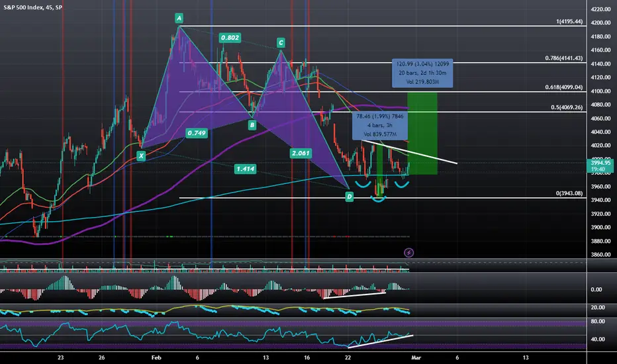Click the green long position projection box
Screen dimensions: 617x364
point(422,134)
